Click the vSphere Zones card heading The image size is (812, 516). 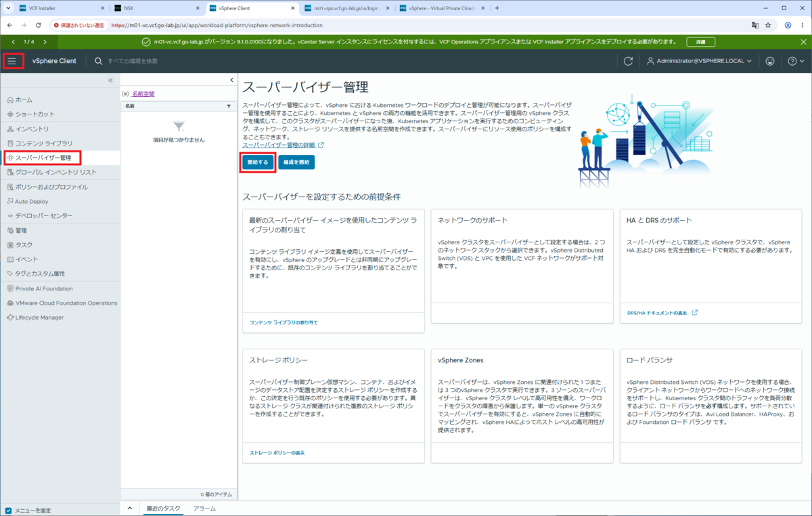point(461,360)
